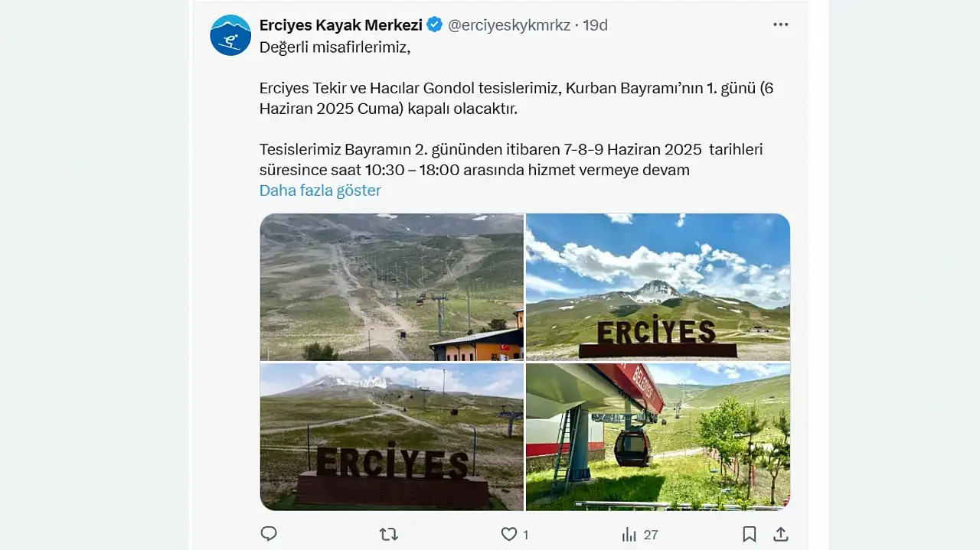
Task: Open the bottom-left ERCIYES sign photo
Action: point(392,437)
